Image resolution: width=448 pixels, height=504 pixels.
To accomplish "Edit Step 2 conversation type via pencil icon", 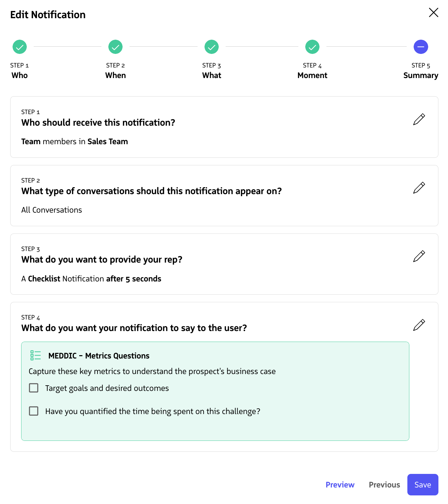I will click(419, 188).
